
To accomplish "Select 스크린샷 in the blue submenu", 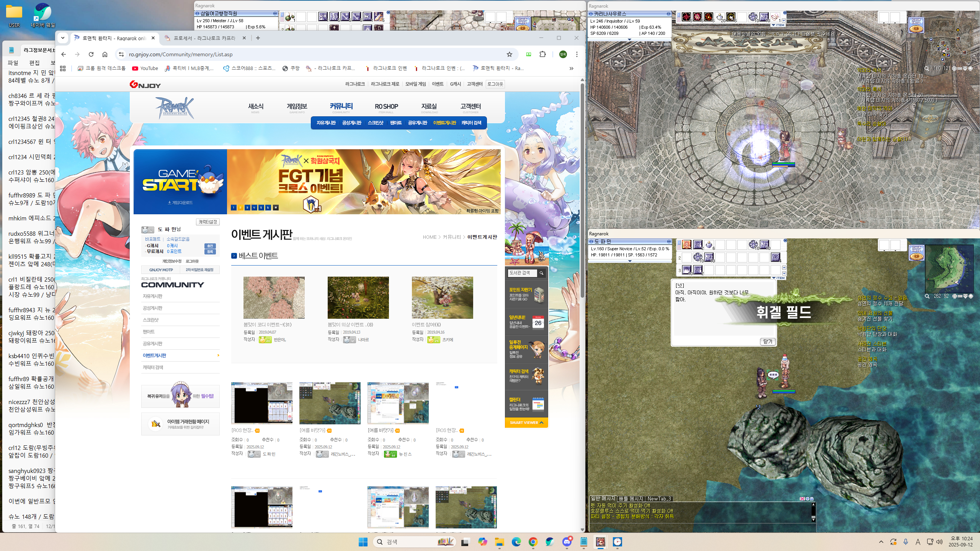I will 375,123.
